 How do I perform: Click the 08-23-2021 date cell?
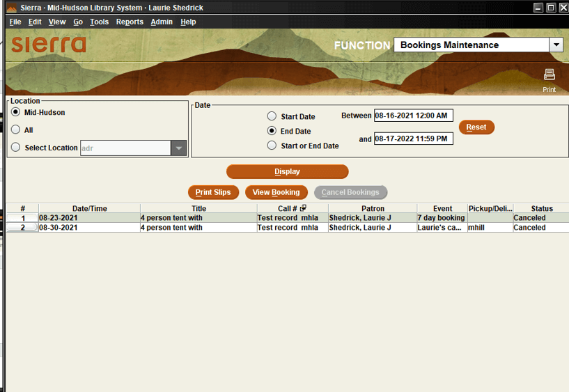(x=89, y=217)
